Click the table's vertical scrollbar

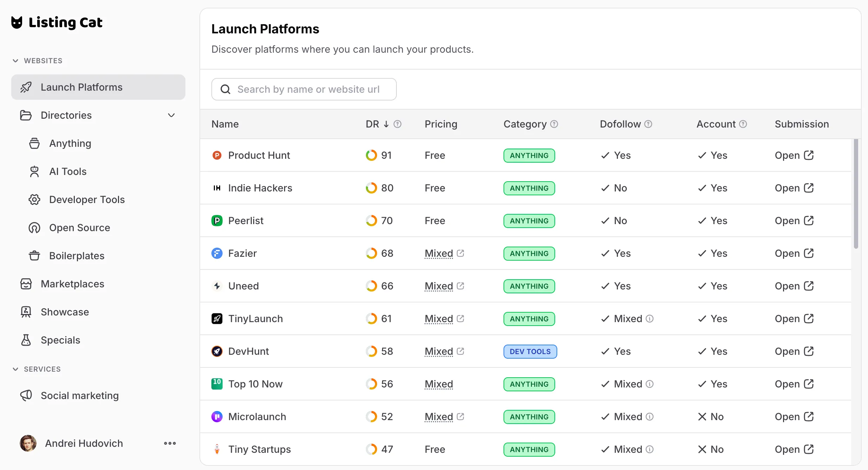[x=856, y=194]
